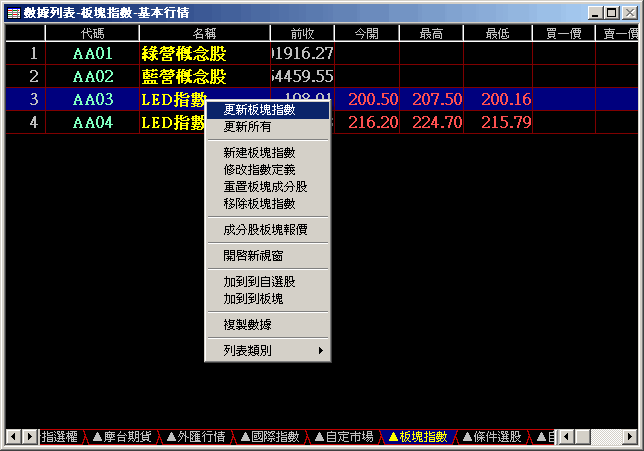The image size is (644, 451).
Task: Go to the 國際指數 tab
Action: coord(269,437)
